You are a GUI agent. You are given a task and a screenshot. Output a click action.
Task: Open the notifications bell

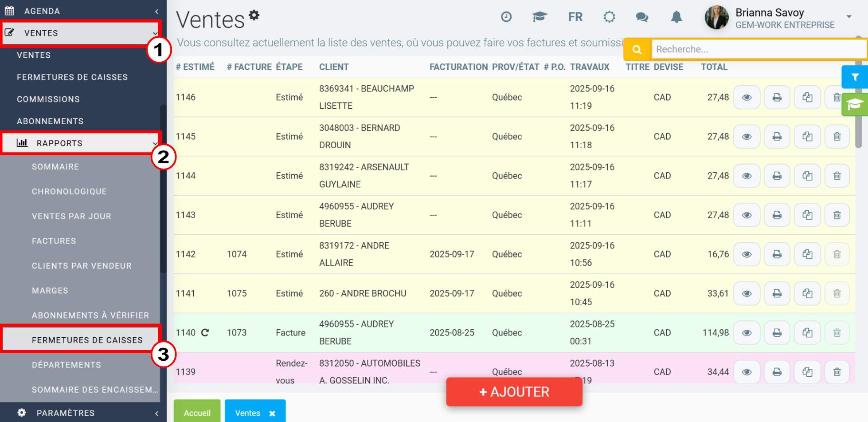676,17
